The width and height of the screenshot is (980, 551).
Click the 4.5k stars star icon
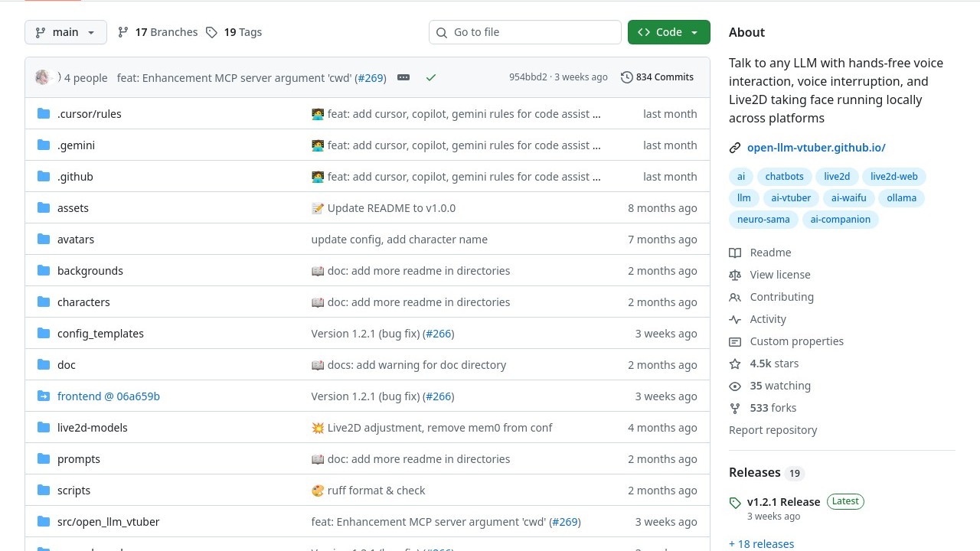tap(735, 364)
